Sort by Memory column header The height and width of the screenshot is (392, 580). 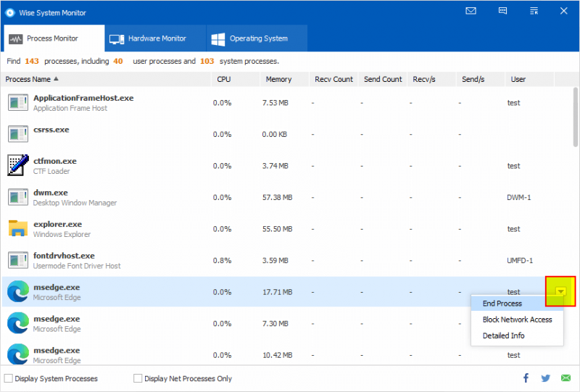click(x=284, y=79)
